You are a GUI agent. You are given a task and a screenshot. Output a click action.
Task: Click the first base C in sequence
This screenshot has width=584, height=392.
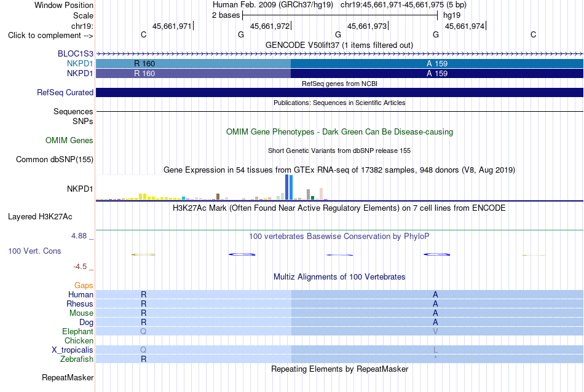[143, 34]
